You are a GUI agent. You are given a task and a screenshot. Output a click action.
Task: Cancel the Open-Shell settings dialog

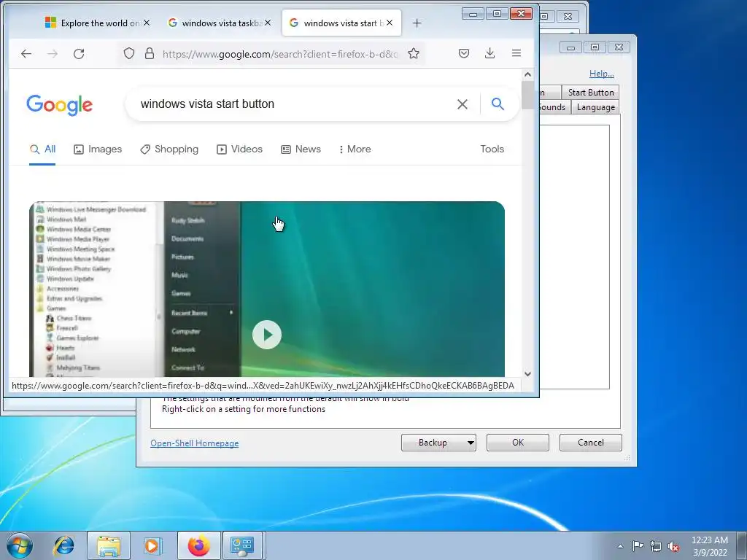click(x=590, y=443)
